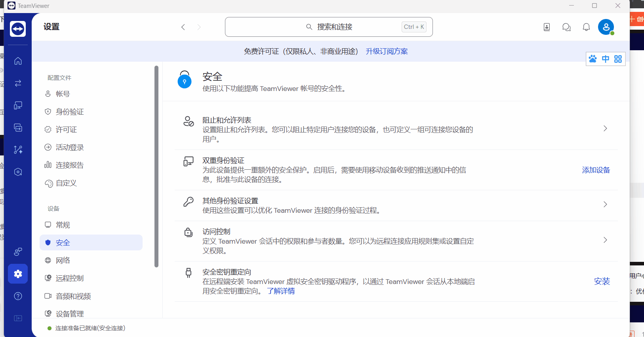Click the 访问控制 lock-person icon
The image size is (644, 337).
coord(189,232)
